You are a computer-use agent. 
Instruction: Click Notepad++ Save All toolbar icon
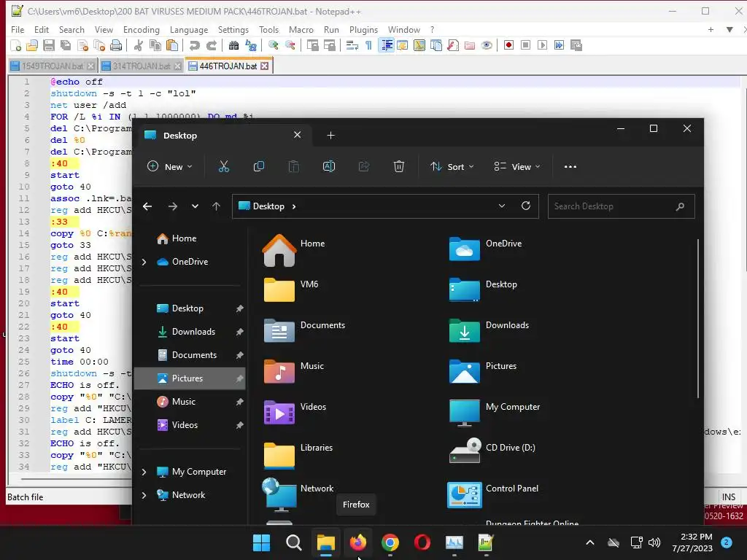[65, 45]
